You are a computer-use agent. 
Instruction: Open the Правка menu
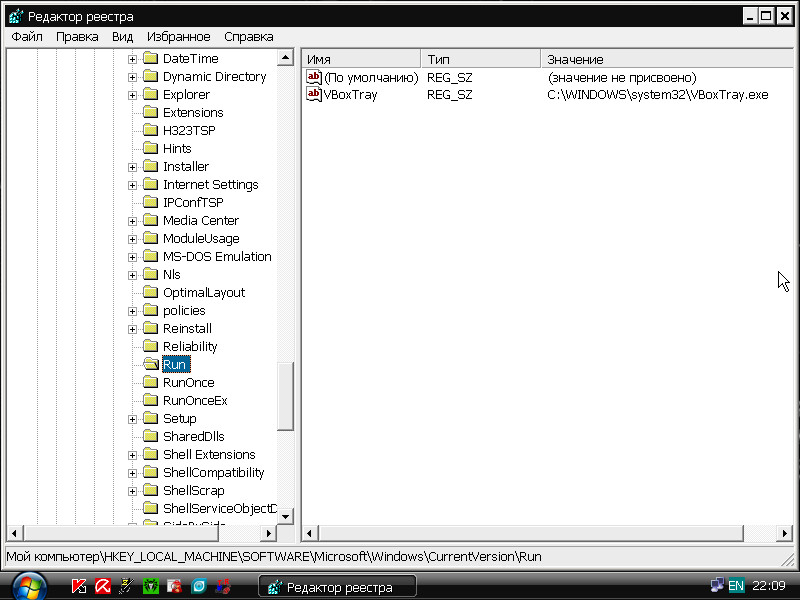[x=77, y=37]
